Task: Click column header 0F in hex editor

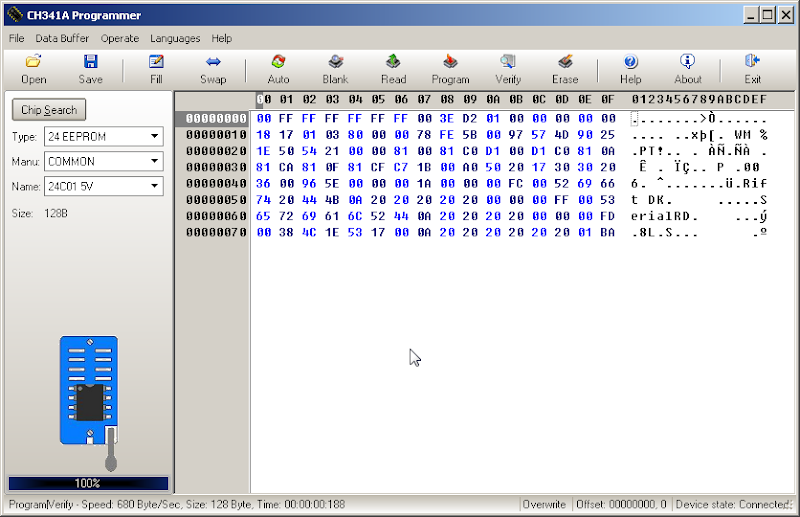Action: [608, 100]
